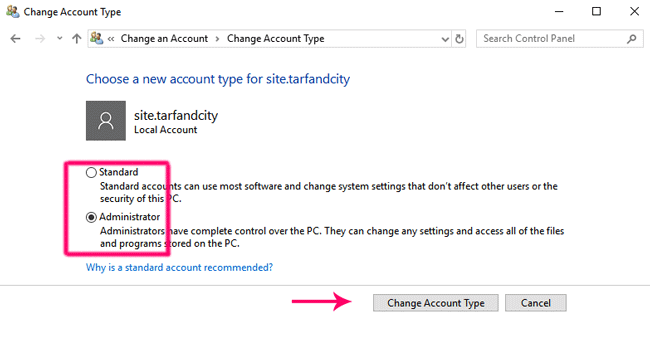This screenshot has width=650, height=360.
Task: Open the address bar history dropdown
Action: coord(445,39)
